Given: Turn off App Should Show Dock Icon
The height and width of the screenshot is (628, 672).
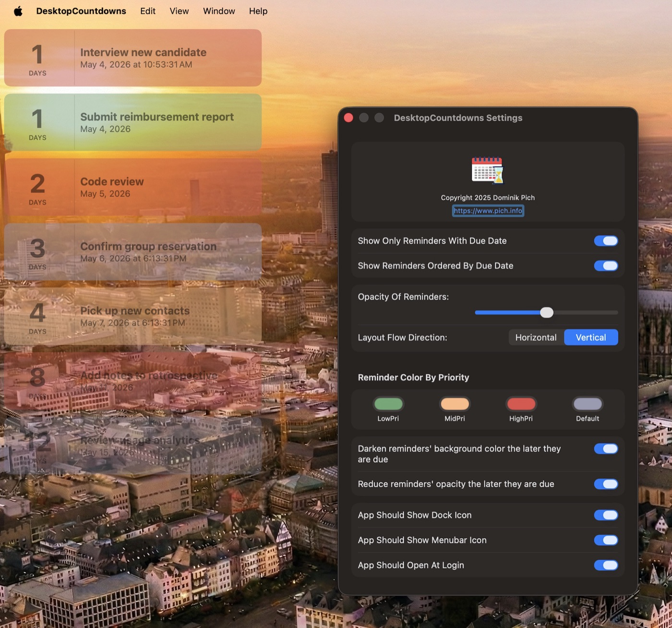Looking at the screenshot, I should click(606, 515).
